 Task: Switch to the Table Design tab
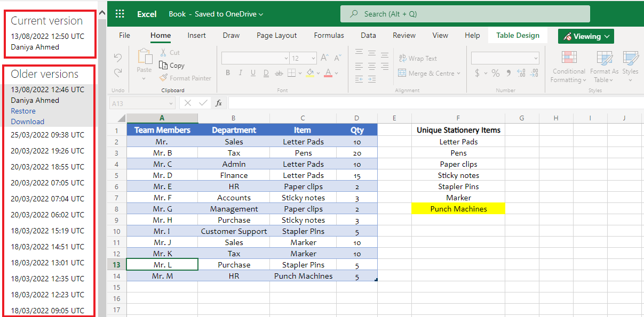tap(517, 35)
